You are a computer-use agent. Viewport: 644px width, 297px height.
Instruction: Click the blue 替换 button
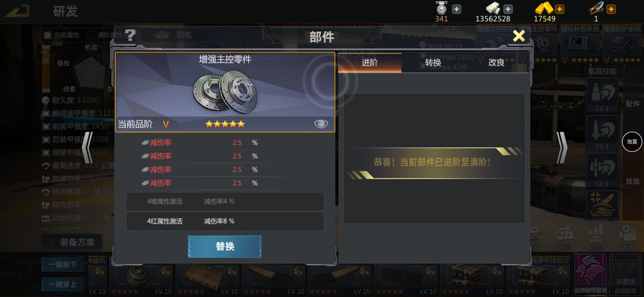tap(225, 246)
